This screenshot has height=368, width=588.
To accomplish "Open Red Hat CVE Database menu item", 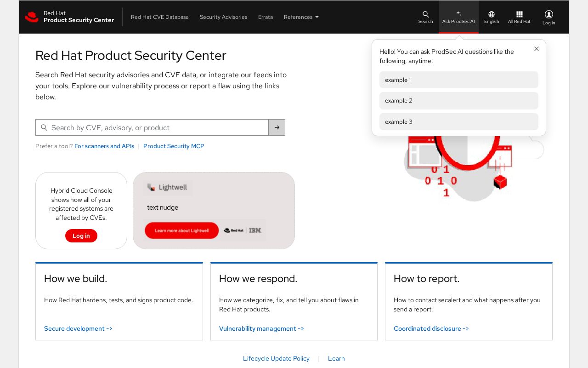I will tap(160, 17).
